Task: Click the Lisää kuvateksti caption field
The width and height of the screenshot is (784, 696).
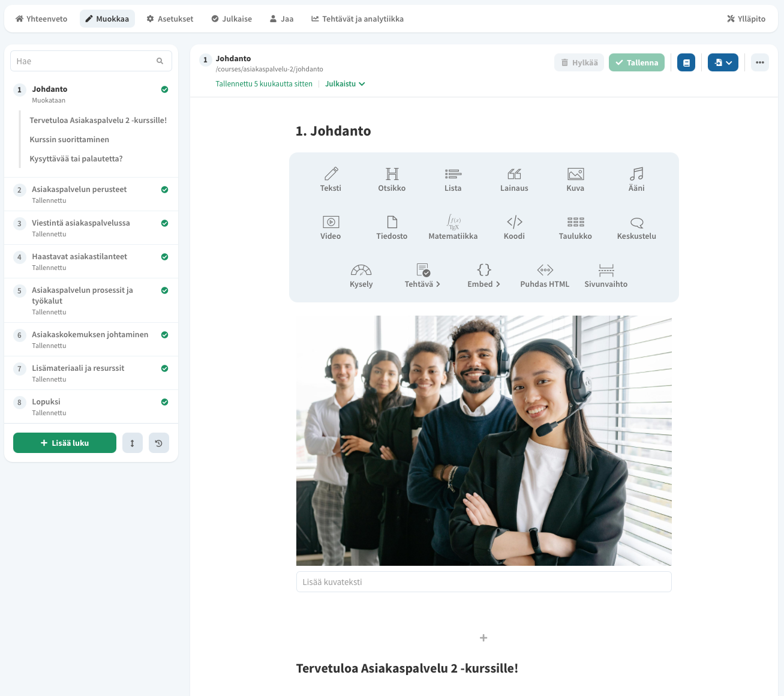Action: click(483, 581)
